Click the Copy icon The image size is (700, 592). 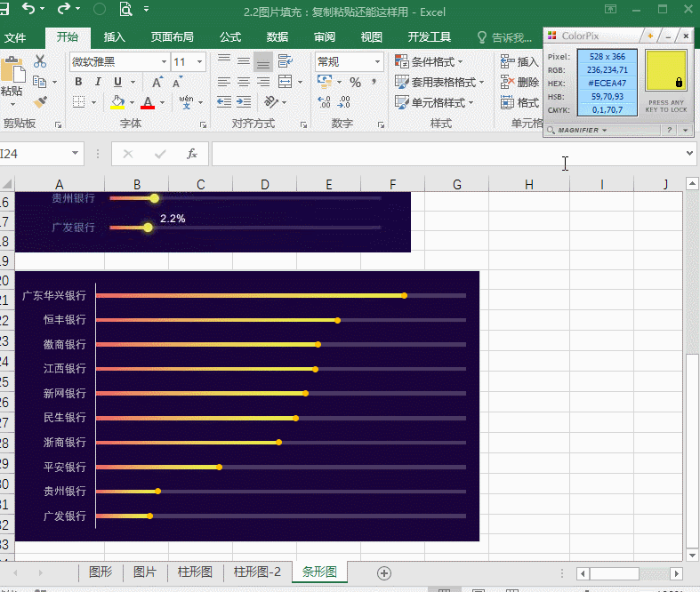(40, 82)
